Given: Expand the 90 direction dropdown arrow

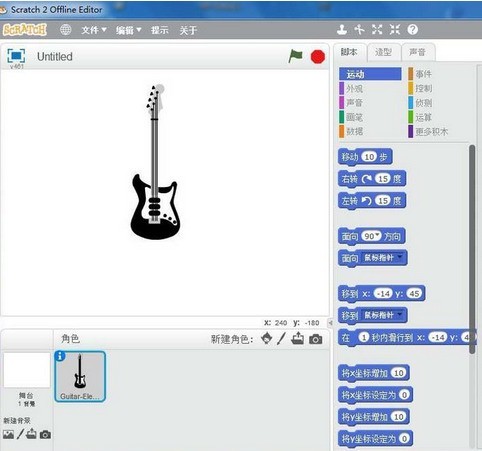Looking at the screenshot, I should [377, 235].
